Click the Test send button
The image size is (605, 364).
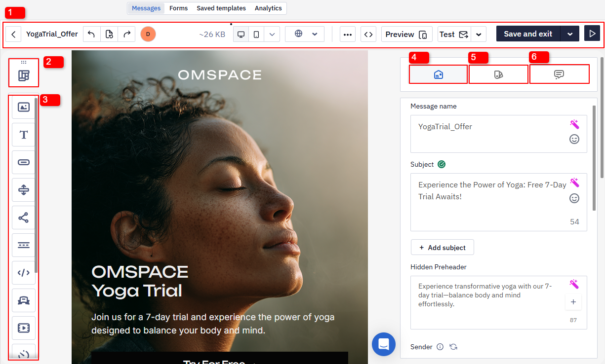[454, 34]
